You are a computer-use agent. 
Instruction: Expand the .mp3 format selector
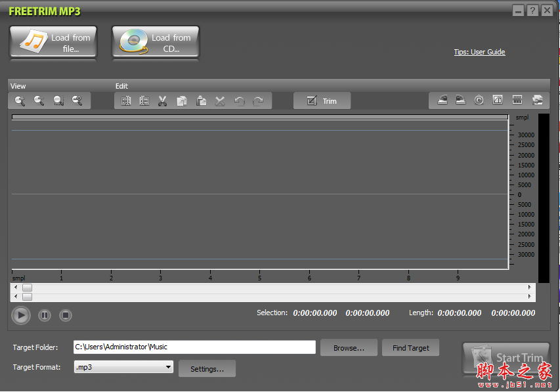pos(167,368)
